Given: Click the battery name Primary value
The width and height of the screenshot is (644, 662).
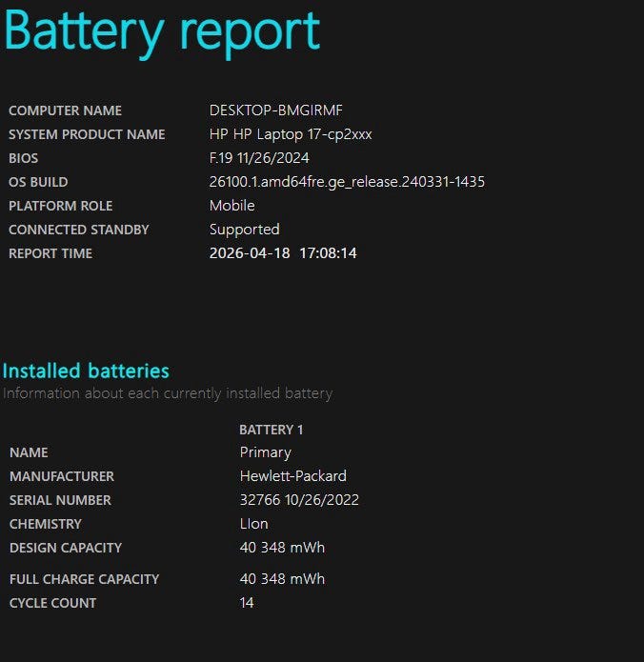Looking at the screenshot, I should [265, 452].
